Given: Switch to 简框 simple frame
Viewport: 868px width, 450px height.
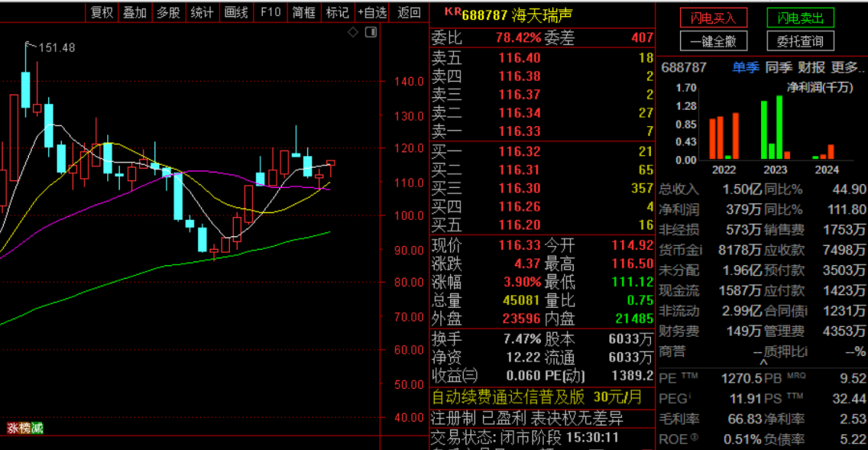Looking at the screenshot, I should tap(304, 12).
